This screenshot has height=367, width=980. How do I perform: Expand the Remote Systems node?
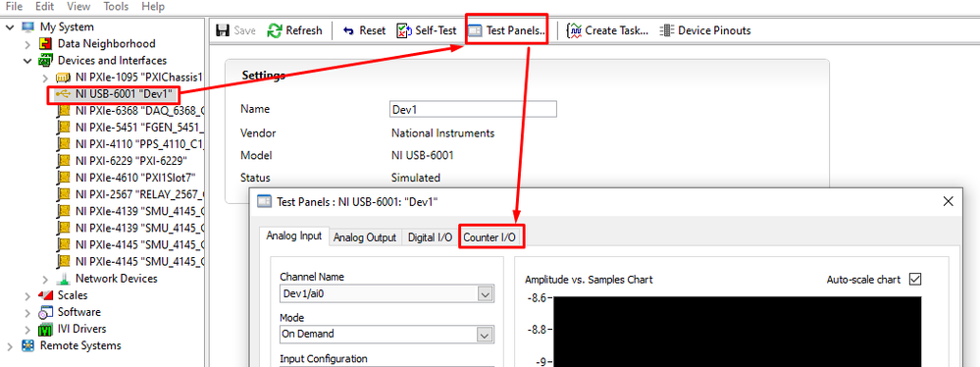pos(10,345)
